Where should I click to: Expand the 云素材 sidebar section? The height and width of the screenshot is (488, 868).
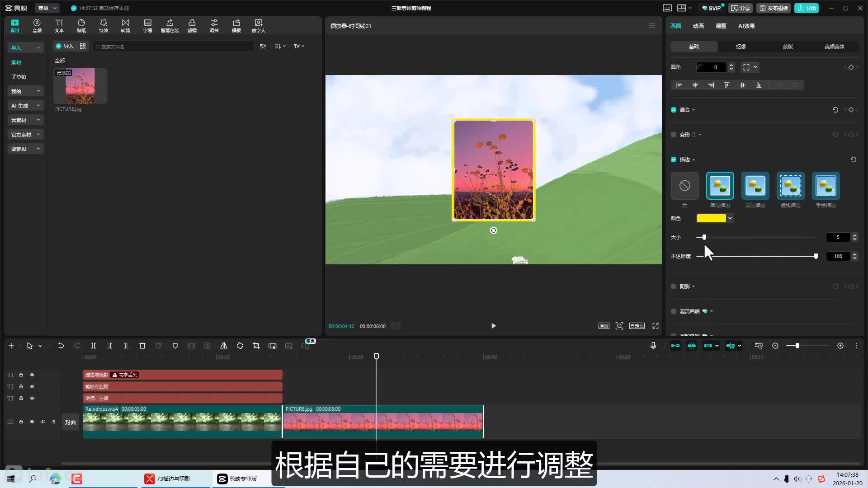click(25, 120)
